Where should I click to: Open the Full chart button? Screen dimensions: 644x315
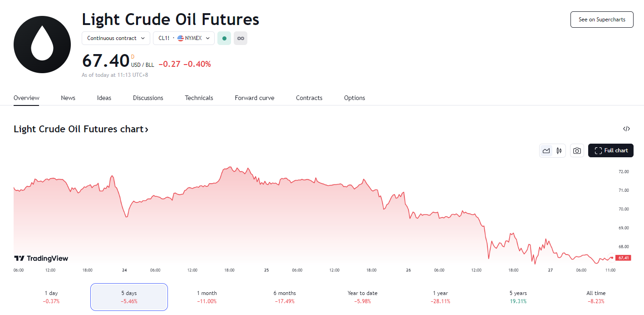[611, 150]
